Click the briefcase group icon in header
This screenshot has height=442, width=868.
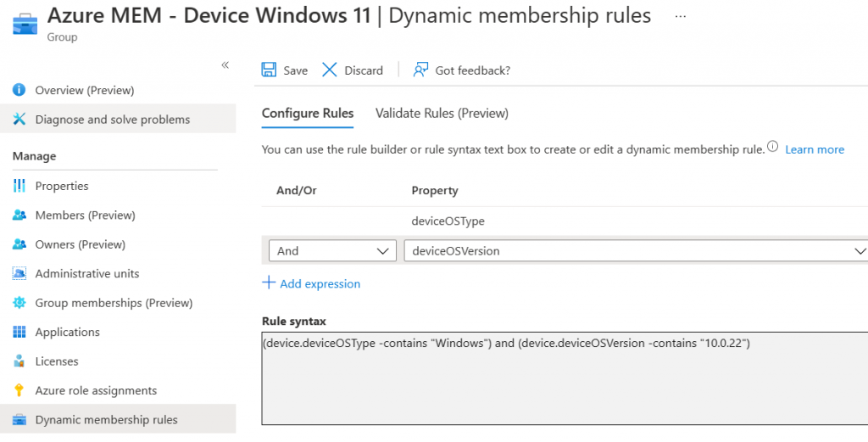(x=25, y=23)
